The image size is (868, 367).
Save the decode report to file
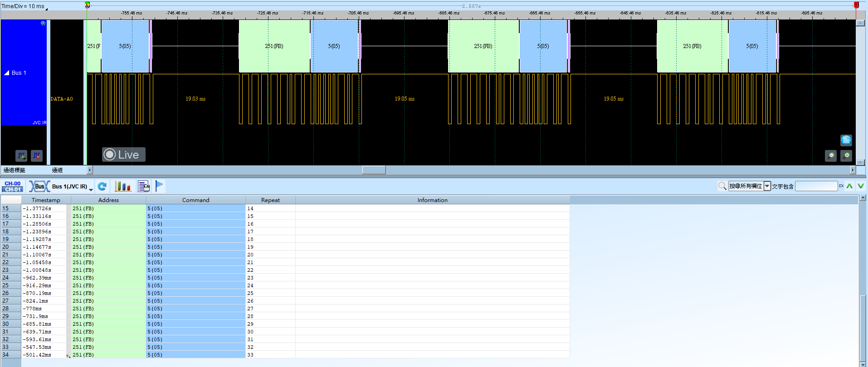coord(144,186)
